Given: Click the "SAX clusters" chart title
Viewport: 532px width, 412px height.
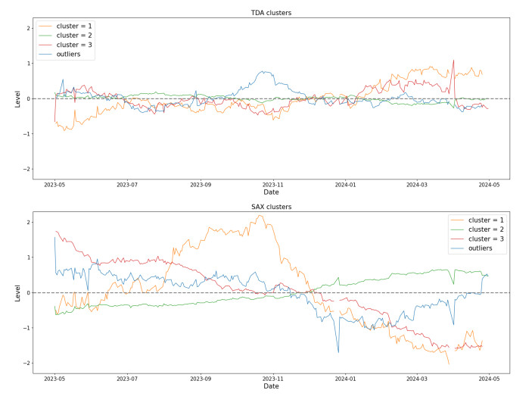Looking at the screenshot, I should pos(271,207).
